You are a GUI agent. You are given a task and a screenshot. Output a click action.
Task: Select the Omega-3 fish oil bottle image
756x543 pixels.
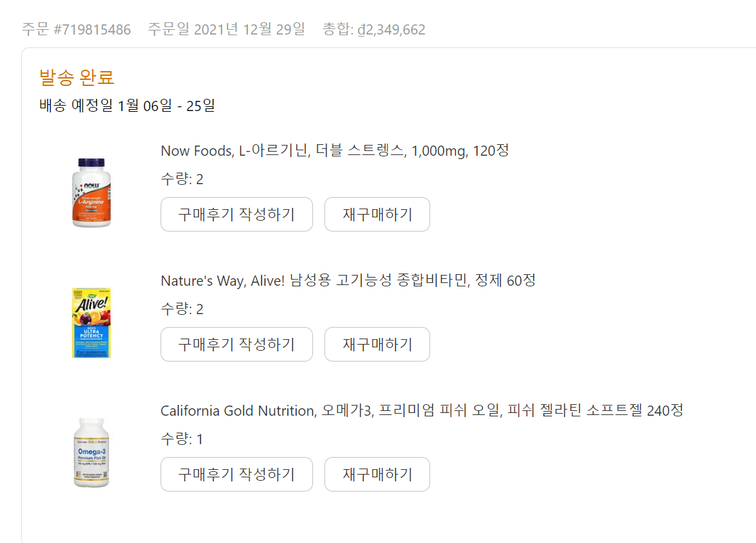click(x=91, y=452)
